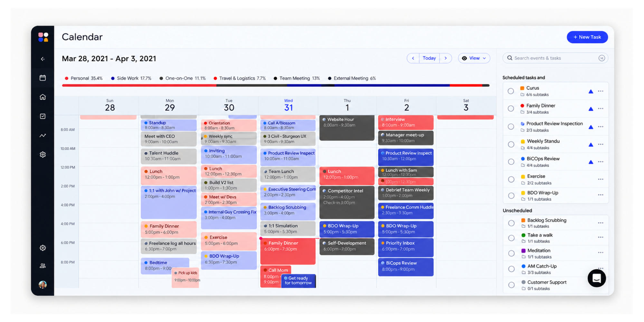Jump to Today
The image size is (644, 322).
tap(429, 58)
